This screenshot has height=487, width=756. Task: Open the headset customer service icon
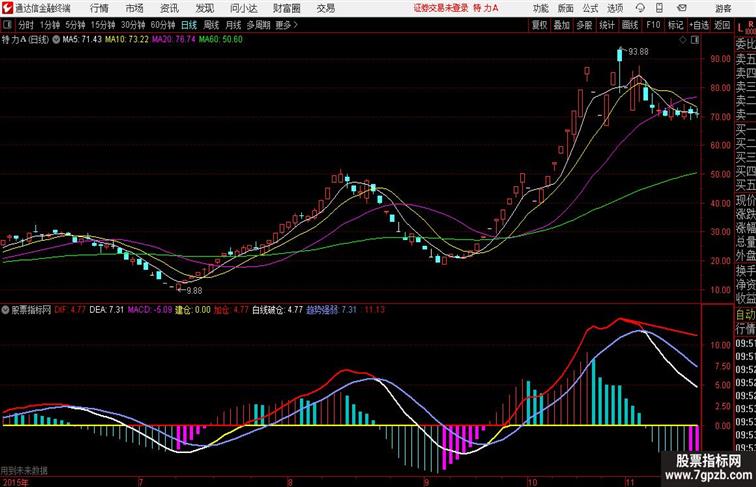click(640, 8)
